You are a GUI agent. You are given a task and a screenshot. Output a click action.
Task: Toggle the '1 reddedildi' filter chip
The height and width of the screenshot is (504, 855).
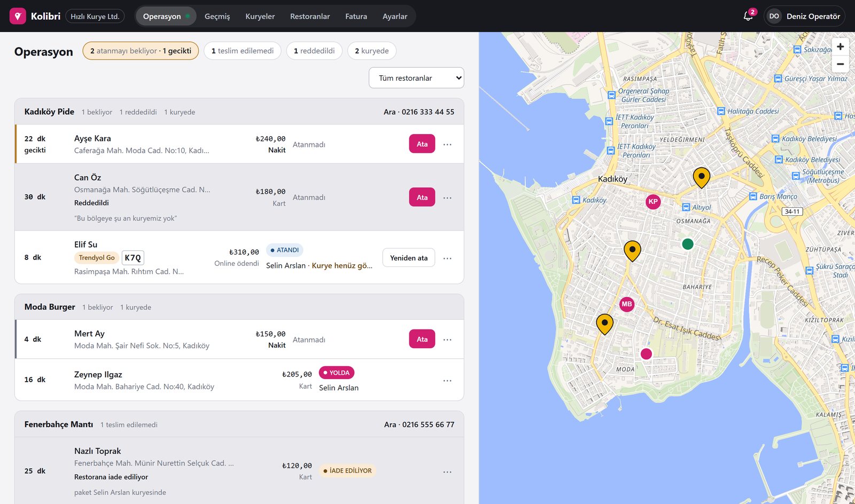point(314,51)
